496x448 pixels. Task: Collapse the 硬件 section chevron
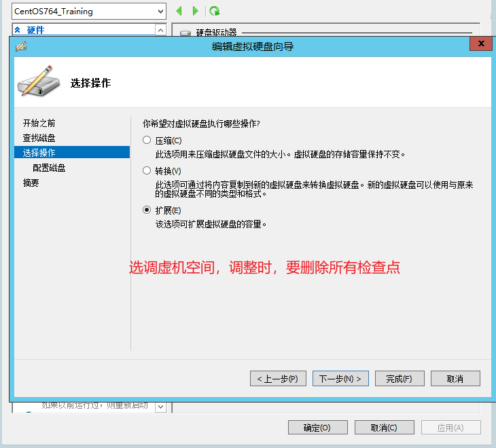click(18, 30)
